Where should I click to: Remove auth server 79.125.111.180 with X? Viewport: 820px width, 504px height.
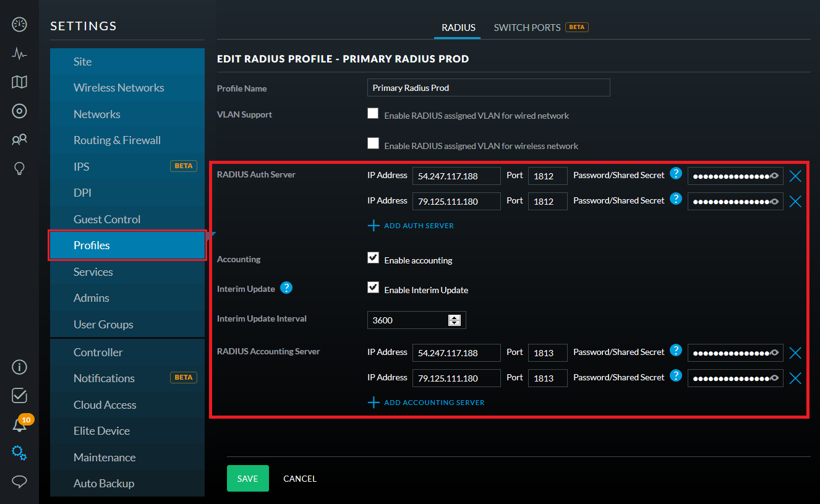[x=795, y=202]
